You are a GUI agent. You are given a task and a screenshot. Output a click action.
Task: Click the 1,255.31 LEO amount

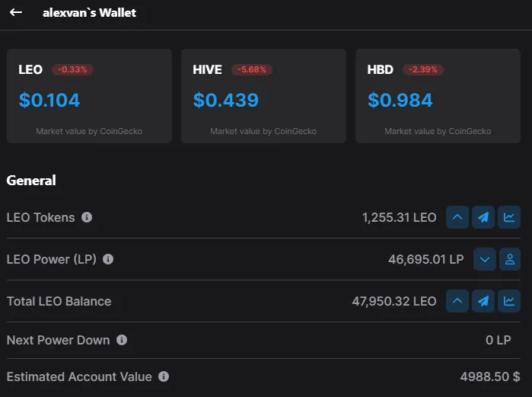[399, 217]
